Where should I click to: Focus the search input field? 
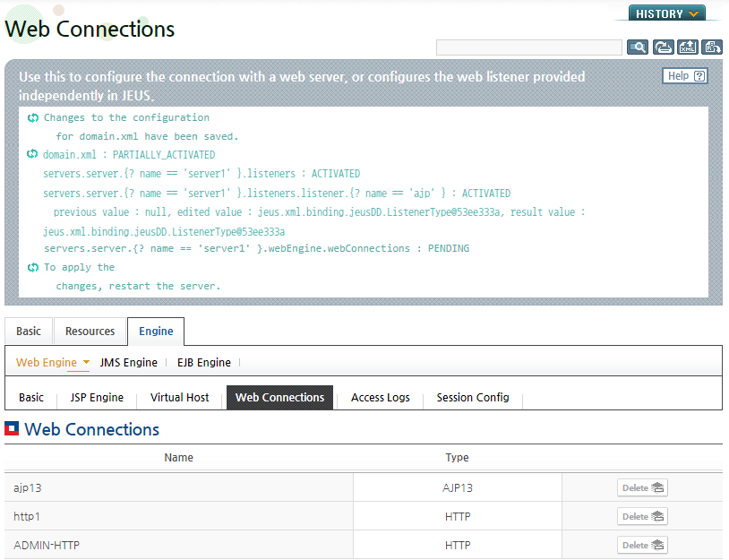coord(528,47)
